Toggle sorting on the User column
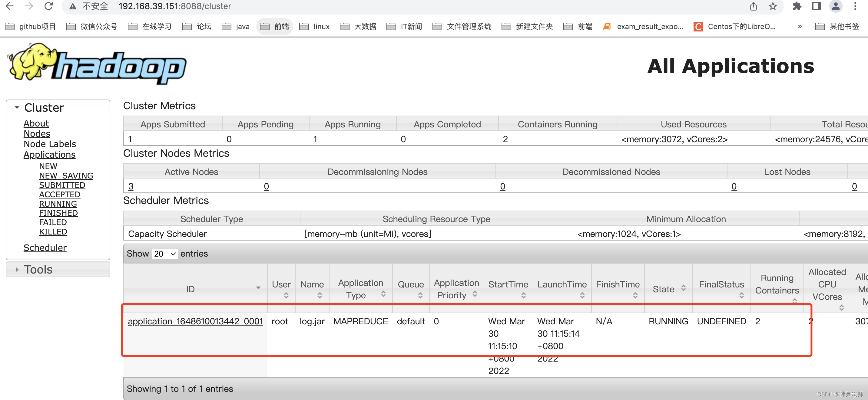This screenshot has width=868, height=400. click(286, 295)
